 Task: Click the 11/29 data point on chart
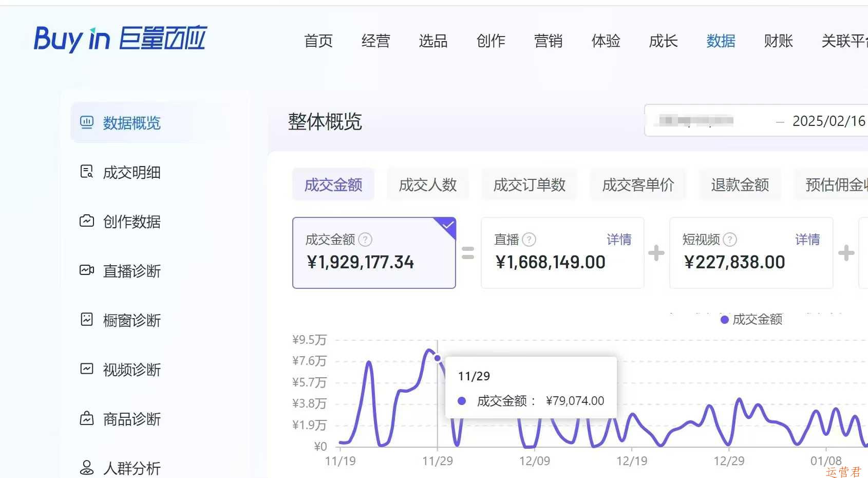pyautogui.click(x=438, y=358)
